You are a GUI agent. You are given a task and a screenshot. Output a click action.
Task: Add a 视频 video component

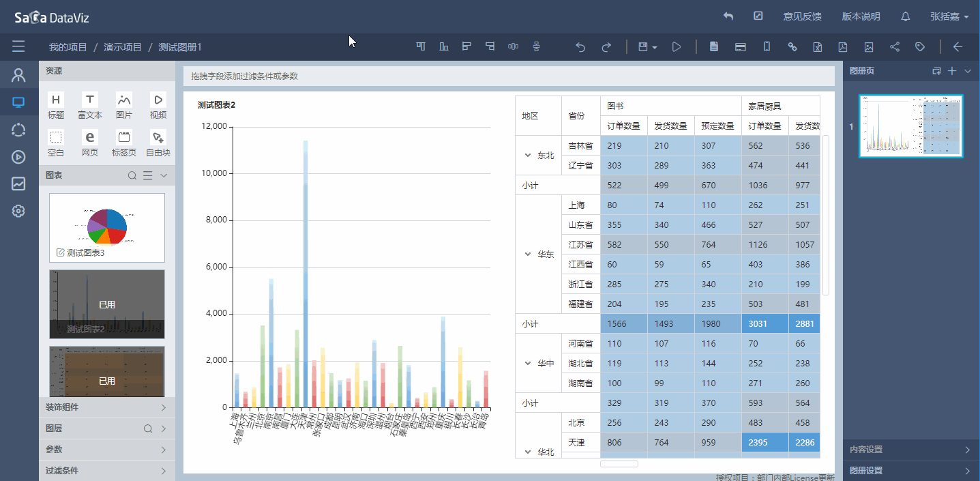tap(158, 106)
